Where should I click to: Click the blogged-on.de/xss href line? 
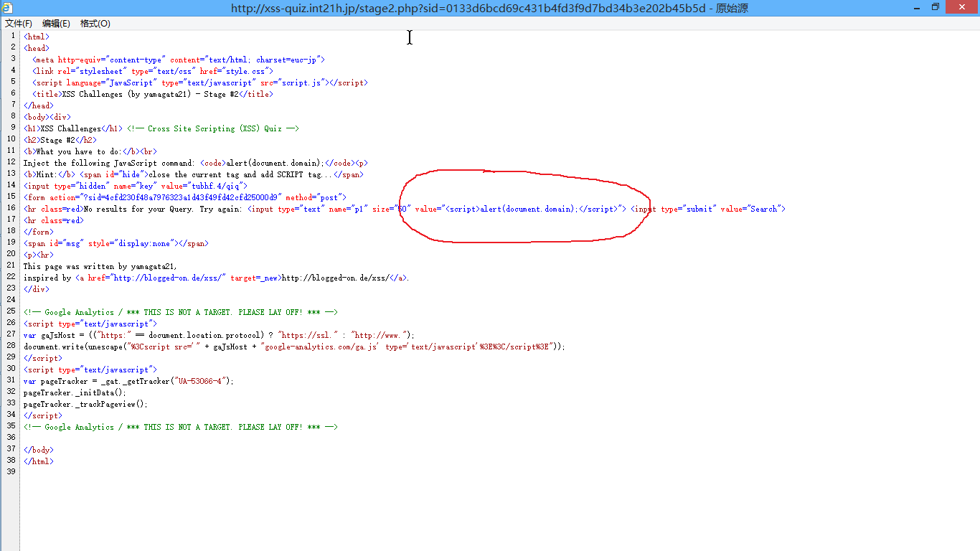click(217, 278)
